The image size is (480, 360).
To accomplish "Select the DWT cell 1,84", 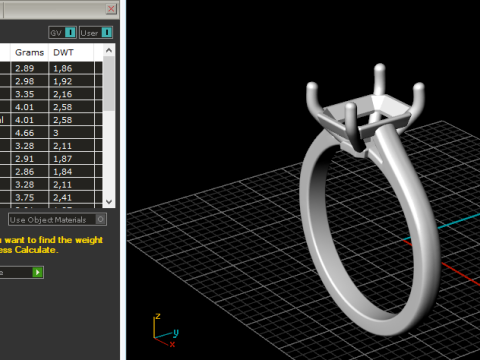I will click(x=71, y=172).
